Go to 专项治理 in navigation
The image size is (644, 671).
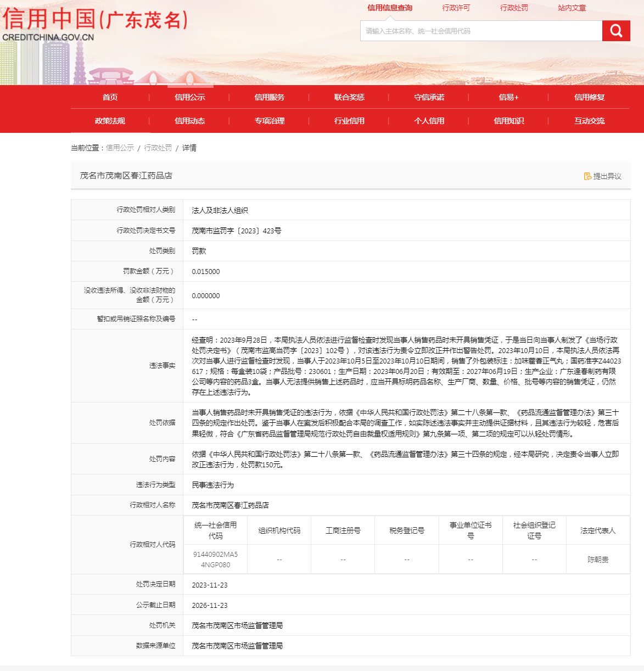pyautogui.click(x=269, y=121)
